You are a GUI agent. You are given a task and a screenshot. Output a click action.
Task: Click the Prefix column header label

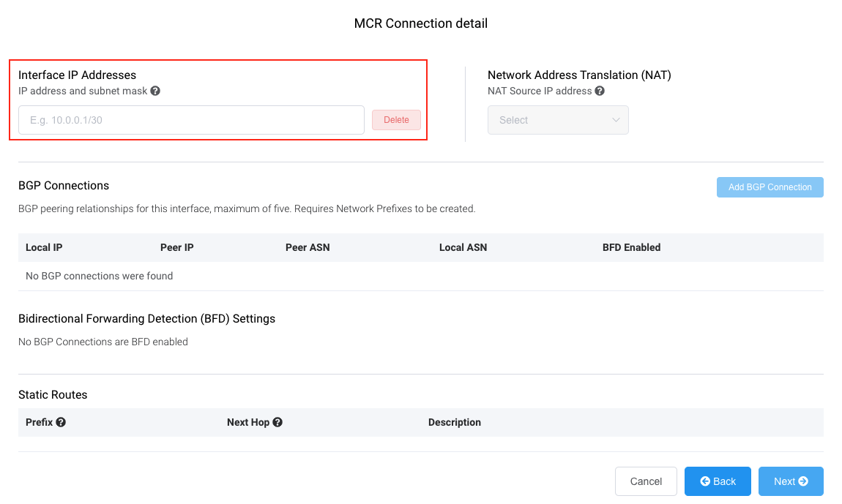tap(39, 422)
